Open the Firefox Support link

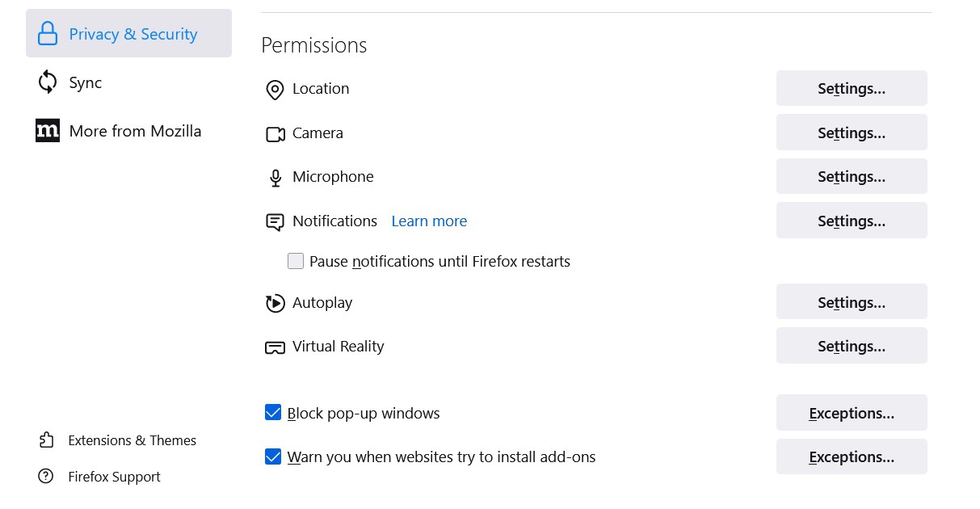[x=114, y=477]
